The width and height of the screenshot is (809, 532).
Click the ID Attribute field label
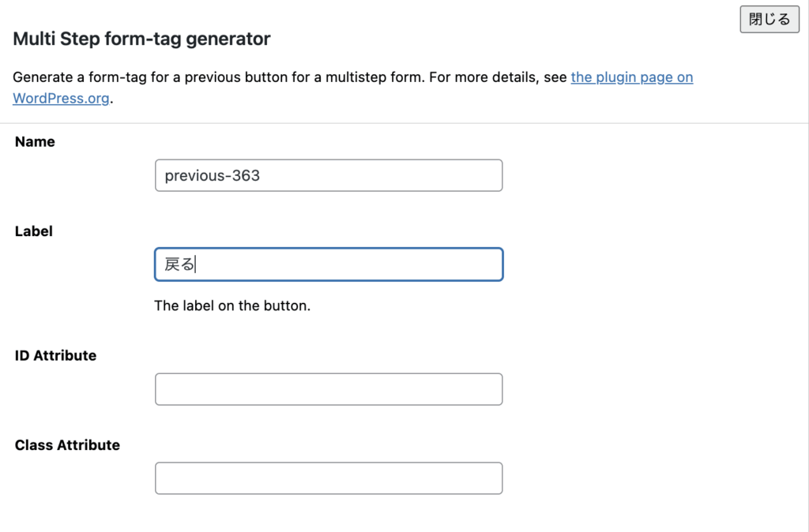coord(55,356)
